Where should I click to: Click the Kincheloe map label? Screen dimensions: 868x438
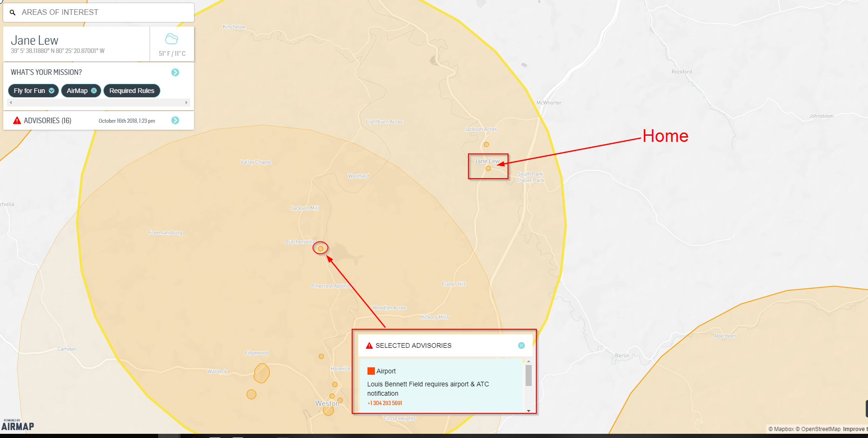234,27
